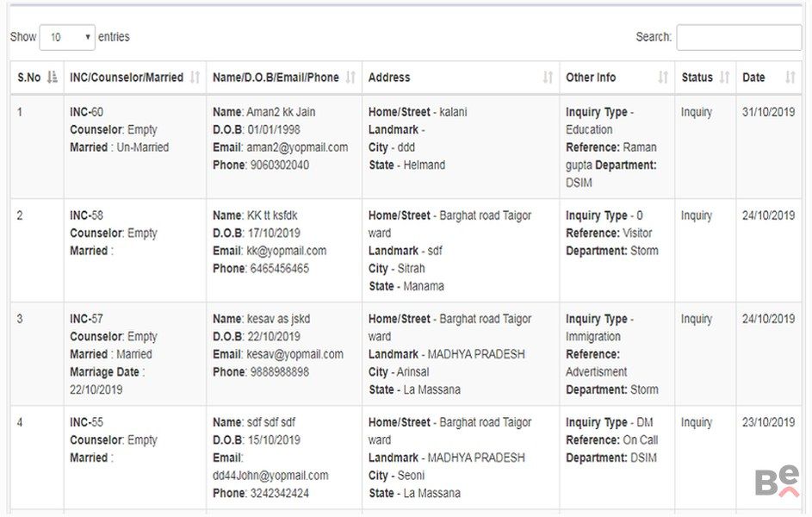This screenshot has height=517, width=812.
Task: Click sort arrows beside INC/Counselor/Married header
Action: [x=195, y=78]
